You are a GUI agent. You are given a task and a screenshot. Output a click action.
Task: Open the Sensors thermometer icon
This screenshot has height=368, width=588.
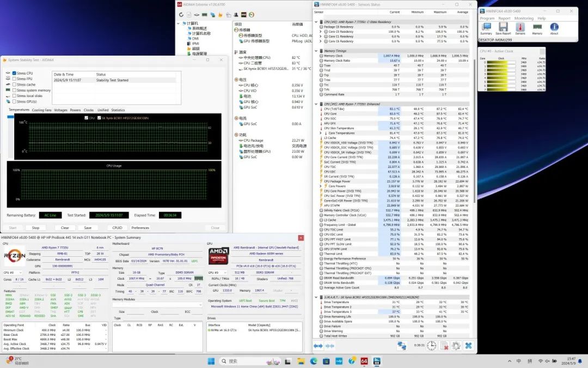click(x=520, y=28)
